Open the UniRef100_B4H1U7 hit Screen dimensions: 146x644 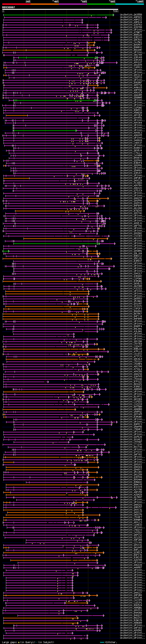click(131, 615)
